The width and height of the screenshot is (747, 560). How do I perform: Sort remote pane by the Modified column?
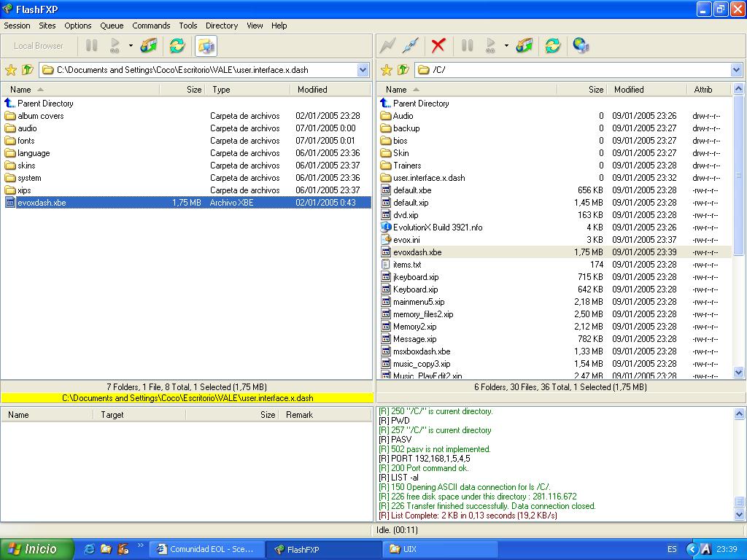(x=647, y=90)
